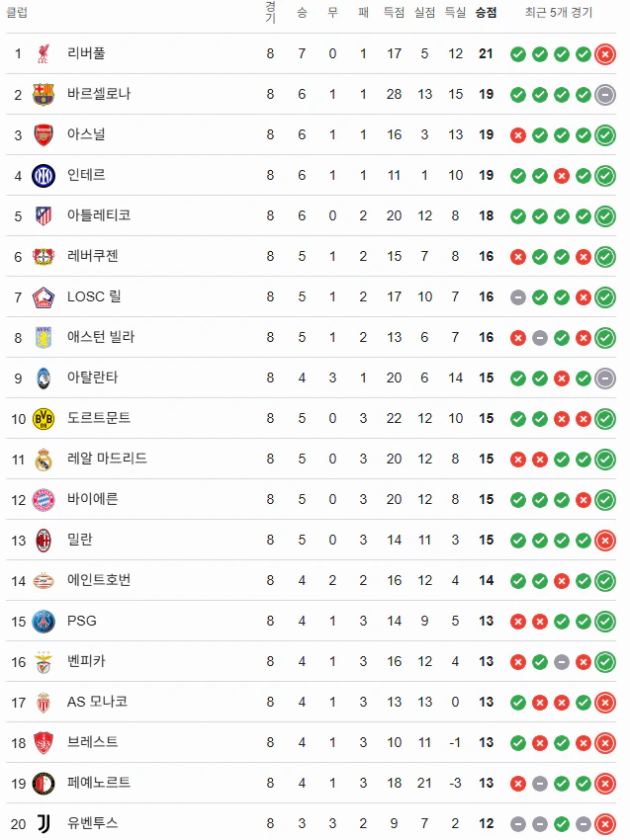Click the Juventus logo
The image size is (630, 840).
(44, 824)
